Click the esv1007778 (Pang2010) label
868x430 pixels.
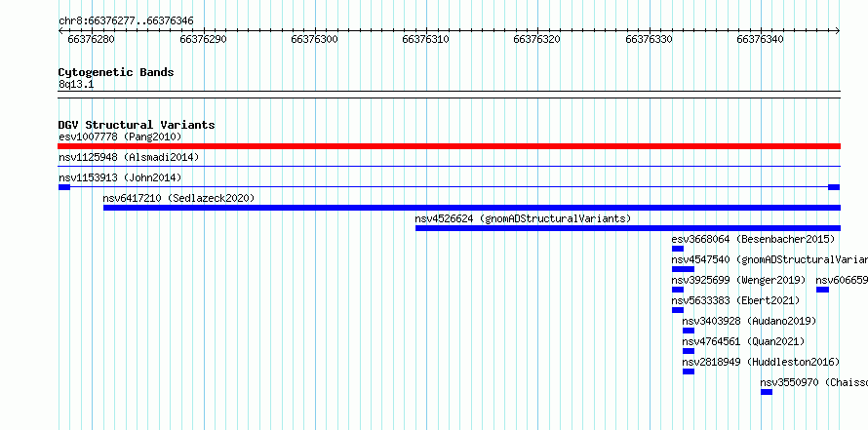click(120, 137)
